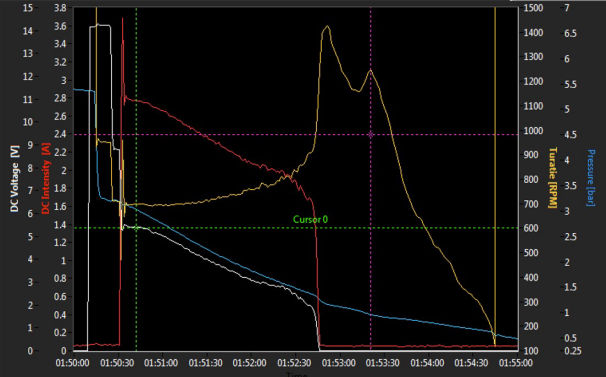Screen dimensions: 606x377
Task: Click the 4.5 value on Pressure axis
Action: pos(570,135)
